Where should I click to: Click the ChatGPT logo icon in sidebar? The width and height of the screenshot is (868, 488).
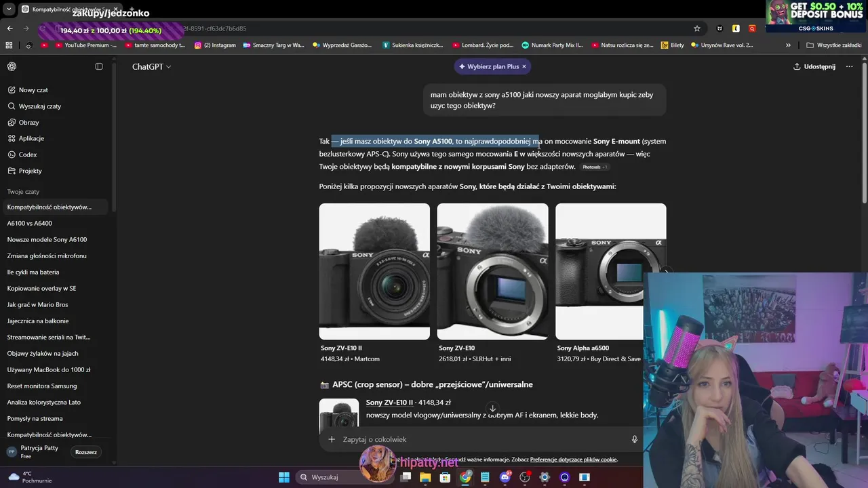tap(12, 66)
